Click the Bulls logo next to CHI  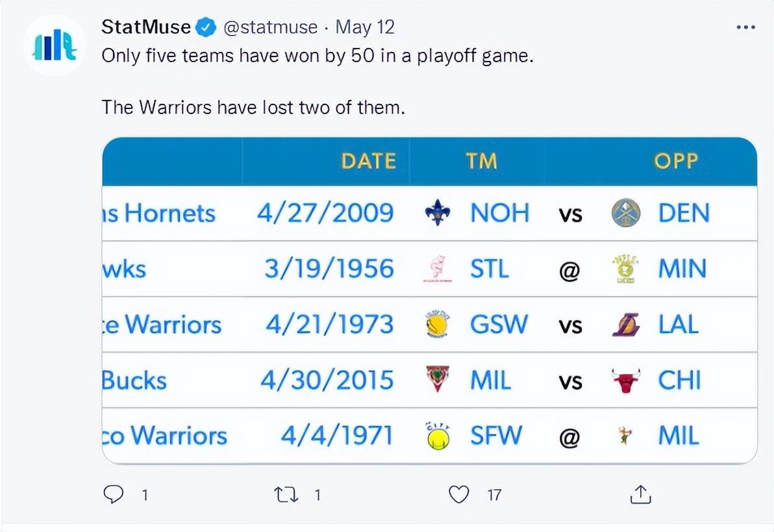[626, 380]
